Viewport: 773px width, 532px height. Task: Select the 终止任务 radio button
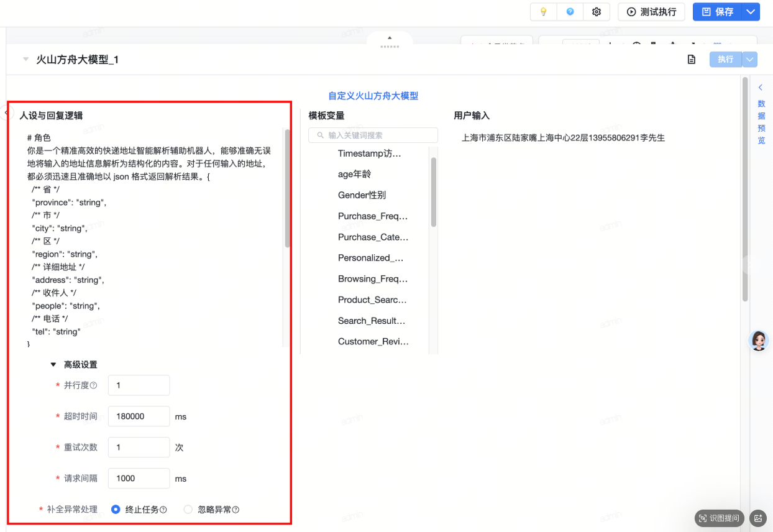click(116, 510)
